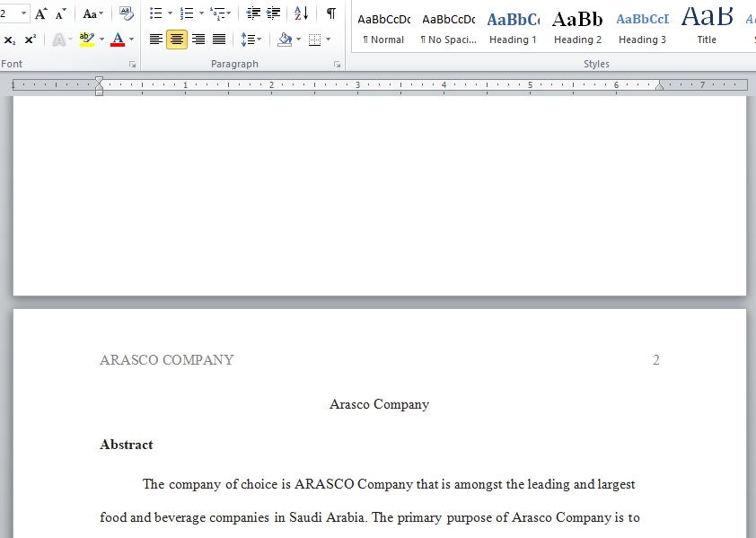Open the Paragraph dialog box launcher
This screenshot has width=756, height=538.
point(337,64)
